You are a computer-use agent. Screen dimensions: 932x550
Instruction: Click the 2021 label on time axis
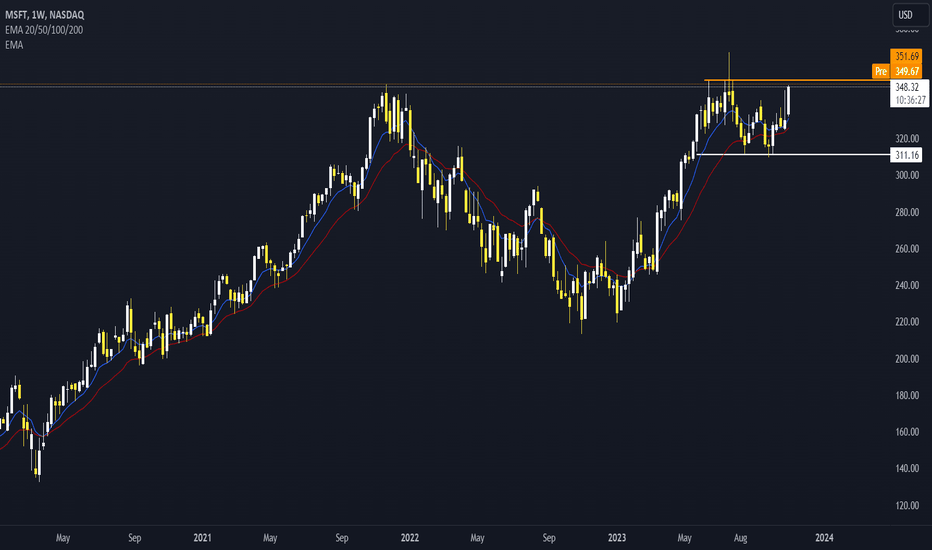click(x=202, y=538)
